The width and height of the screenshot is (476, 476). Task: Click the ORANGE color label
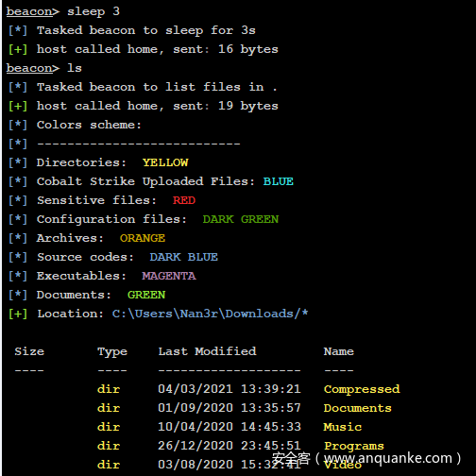tap(143, 238)
